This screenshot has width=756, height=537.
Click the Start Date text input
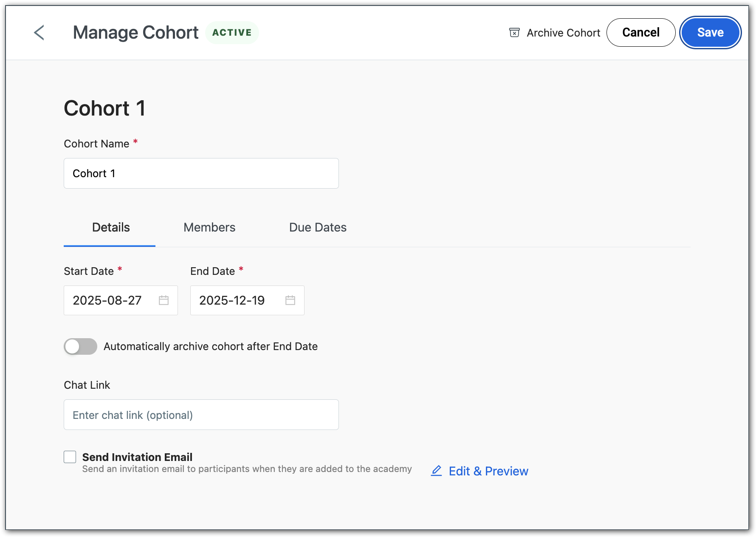click(110, 300)
